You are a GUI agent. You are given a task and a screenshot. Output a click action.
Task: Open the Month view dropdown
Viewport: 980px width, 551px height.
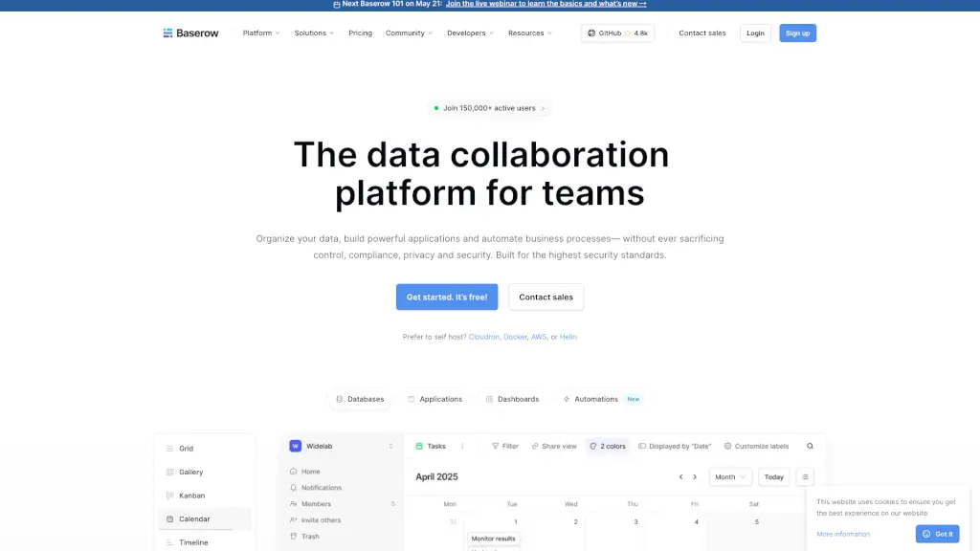(x=729, y=477)
